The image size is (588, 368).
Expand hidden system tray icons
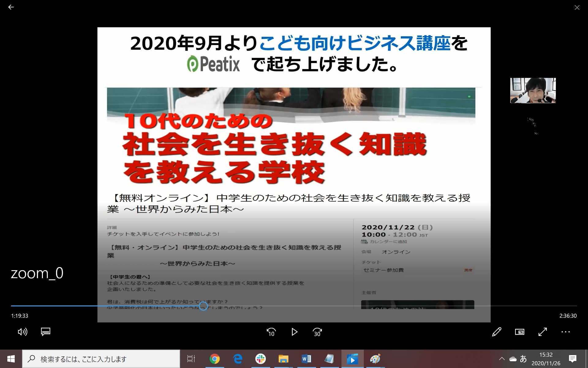click(502, 358)
